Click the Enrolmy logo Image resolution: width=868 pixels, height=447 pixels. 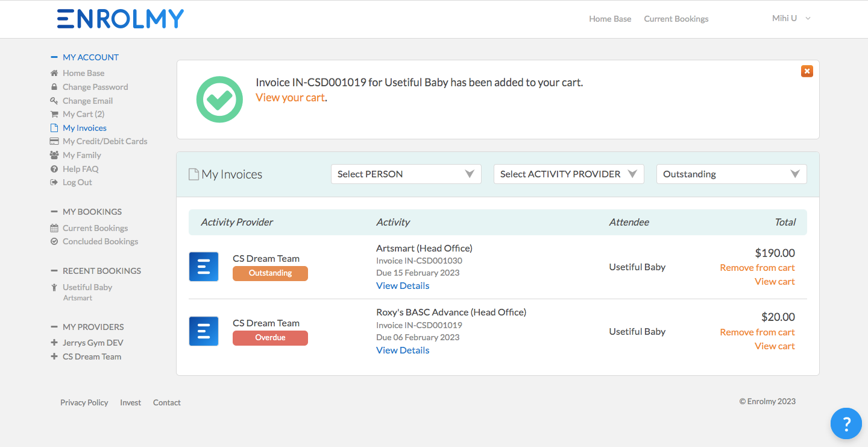[x=120, y=19]
